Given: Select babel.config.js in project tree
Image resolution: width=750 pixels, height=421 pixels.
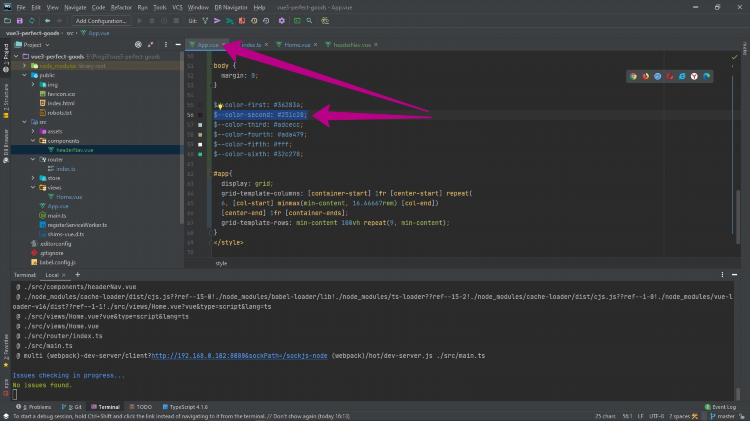Looking at the screenshot, I should click(x=57, y=263).
